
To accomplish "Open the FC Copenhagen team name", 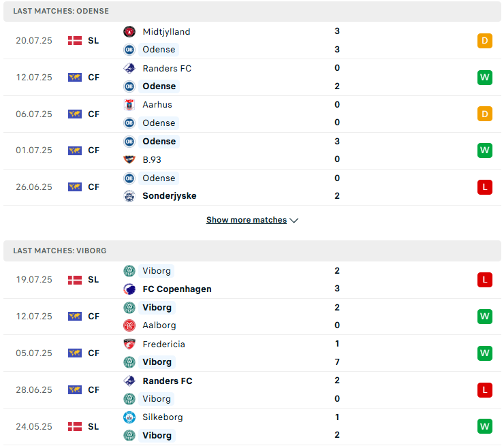I will pos(177,289).
